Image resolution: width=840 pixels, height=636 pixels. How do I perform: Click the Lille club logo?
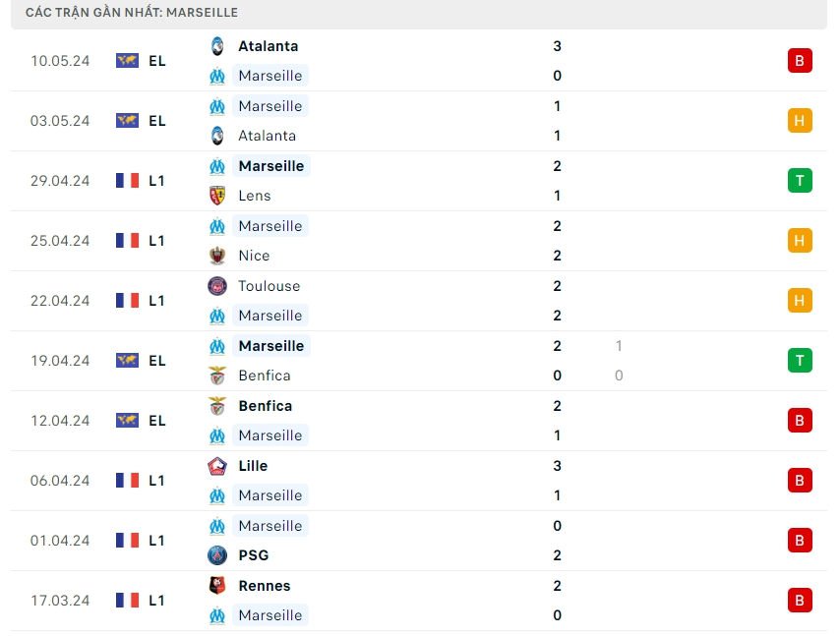pos(217,466)
